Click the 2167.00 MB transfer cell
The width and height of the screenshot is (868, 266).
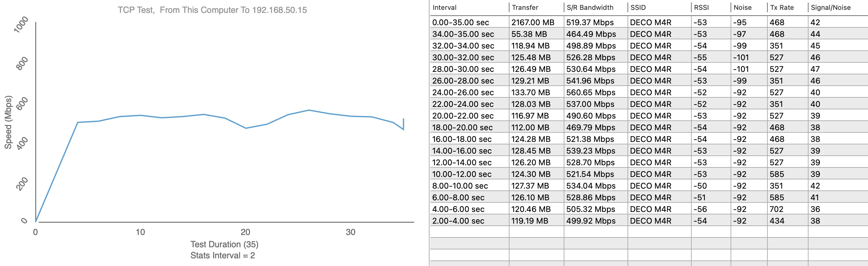[x=532, y=22]
